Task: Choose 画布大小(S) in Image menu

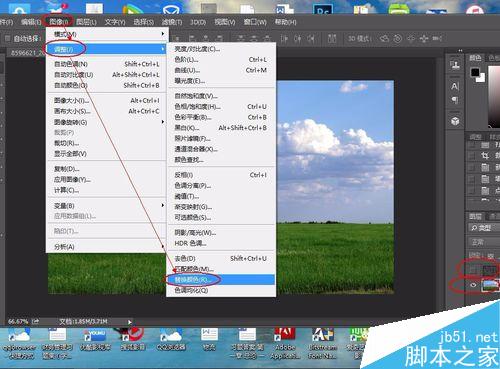Action: click(107, 111)
